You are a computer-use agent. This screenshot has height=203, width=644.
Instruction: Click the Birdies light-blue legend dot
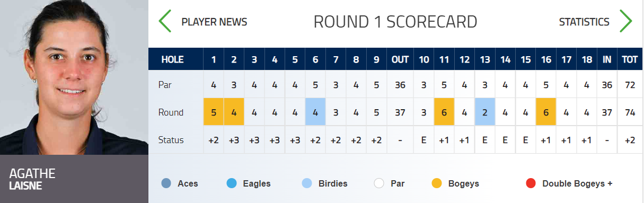point(306,184)
